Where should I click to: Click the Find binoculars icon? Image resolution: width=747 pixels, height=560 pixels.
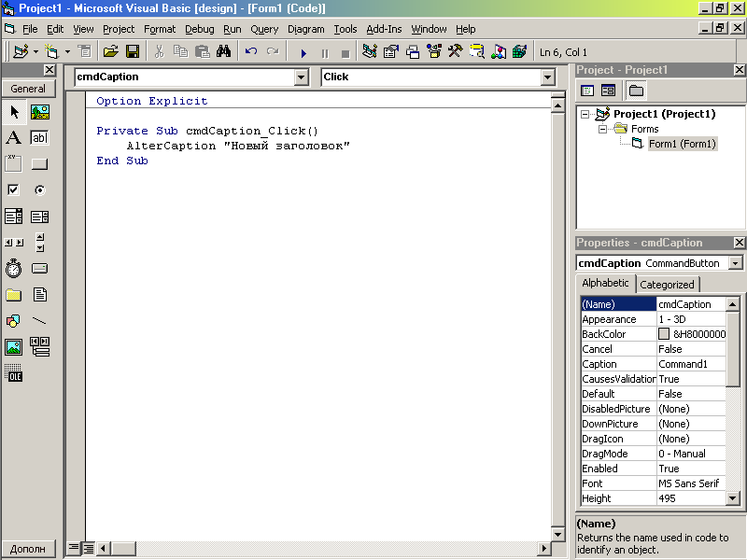click(x=223, y=51)
